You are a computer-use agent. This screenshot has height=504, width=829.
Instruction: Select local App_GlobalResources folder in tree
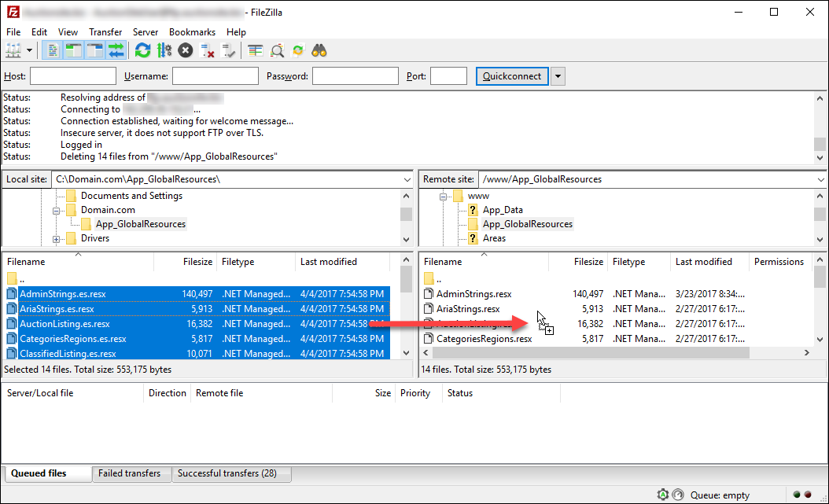tap(141, 224)
